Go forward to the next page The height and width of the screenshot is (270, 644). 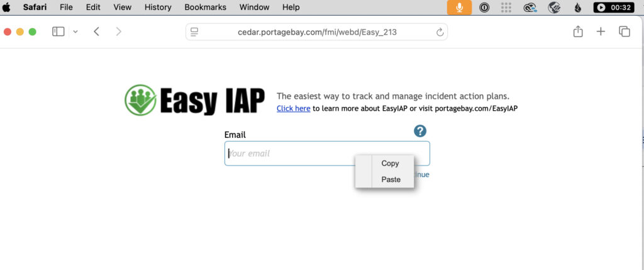tap(119, 31)
